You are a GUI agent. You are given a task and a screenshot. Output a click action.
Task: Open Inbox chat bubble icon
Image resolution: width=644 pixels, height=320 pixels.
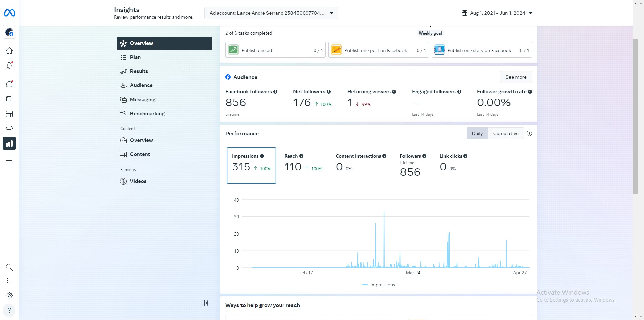tap(9, 84)
